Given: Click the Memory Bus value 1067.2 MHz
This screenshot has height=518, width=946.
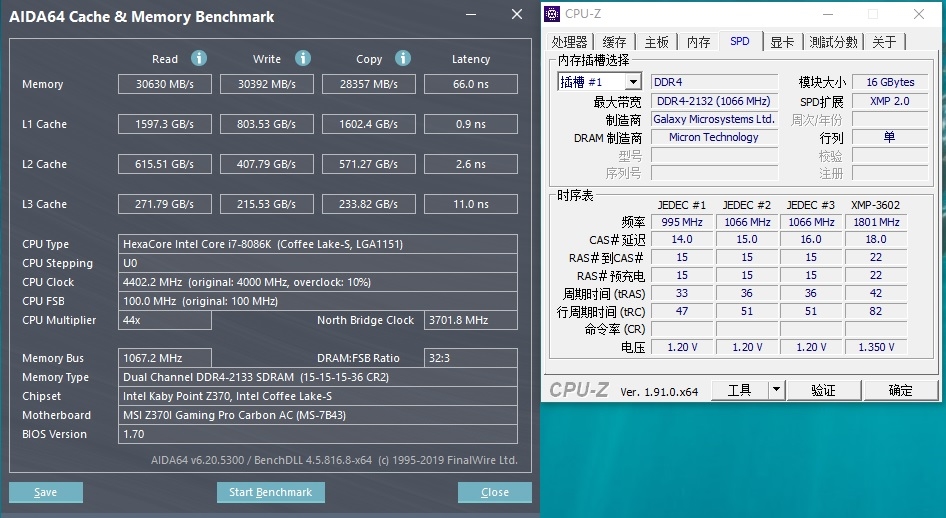Looking at the screenshot, I should click(165, 358).
